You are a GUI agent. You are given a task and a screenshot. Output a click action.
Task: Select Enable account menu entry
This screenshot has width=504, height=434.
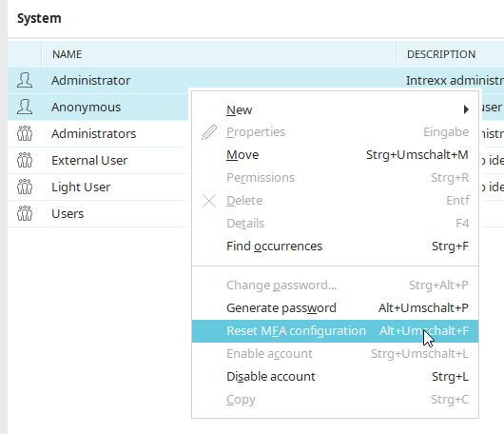click(335, 354)
